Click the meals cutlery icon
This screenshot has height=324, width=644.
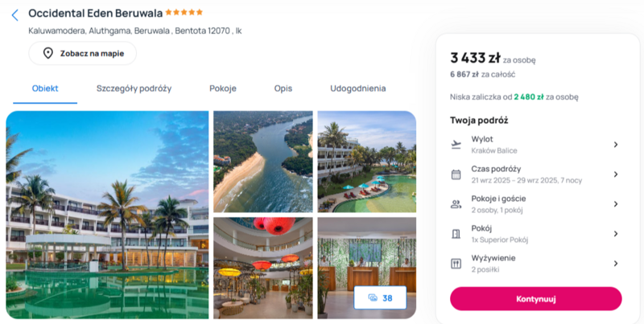pos(456,264)
